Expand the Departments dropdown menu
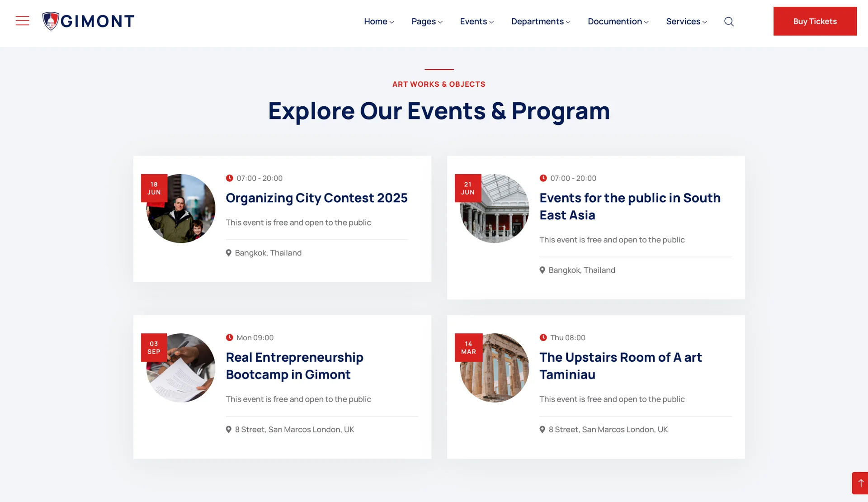868x502 pixels. 540,21
